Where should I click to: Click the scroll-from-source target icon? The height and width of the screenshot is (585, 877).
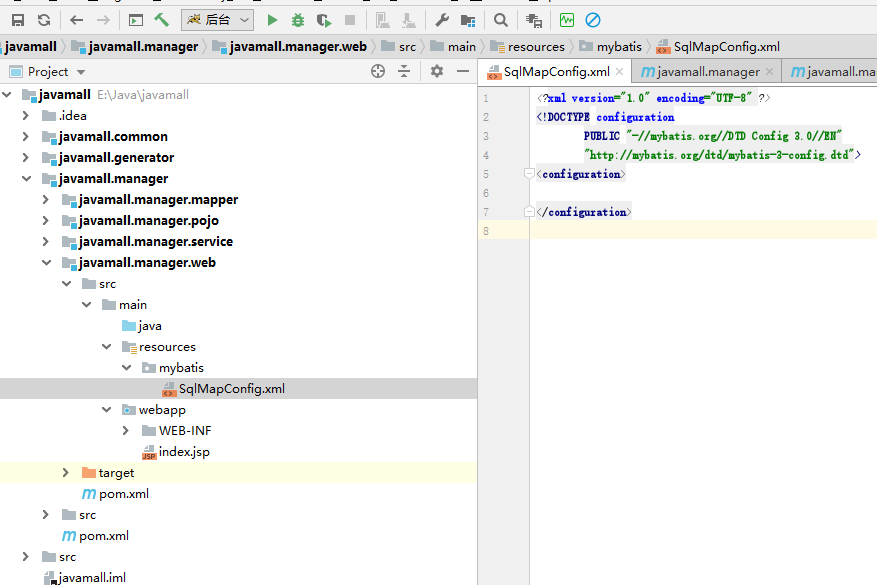point(378,71)
